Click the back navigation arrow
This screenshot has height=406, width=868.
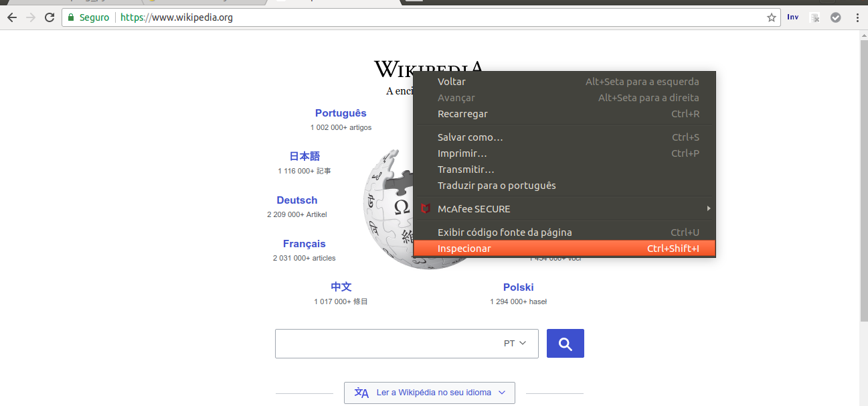(12, 17)
